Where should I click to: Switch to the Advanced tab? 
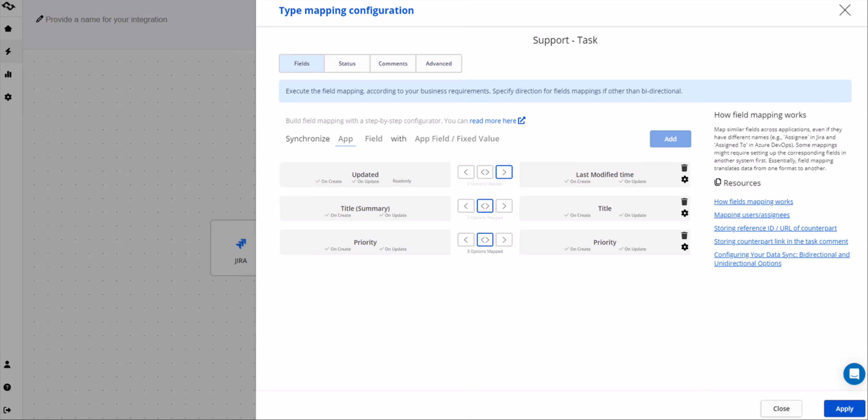(438, 63)
